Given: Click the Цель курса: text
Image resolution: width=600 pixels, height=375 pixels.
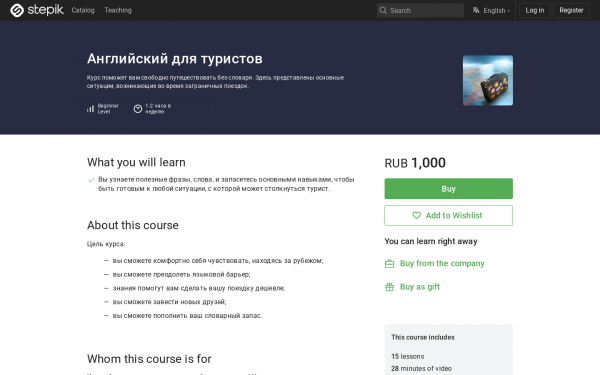Looking at the screenshot, I should click(106, 244).
